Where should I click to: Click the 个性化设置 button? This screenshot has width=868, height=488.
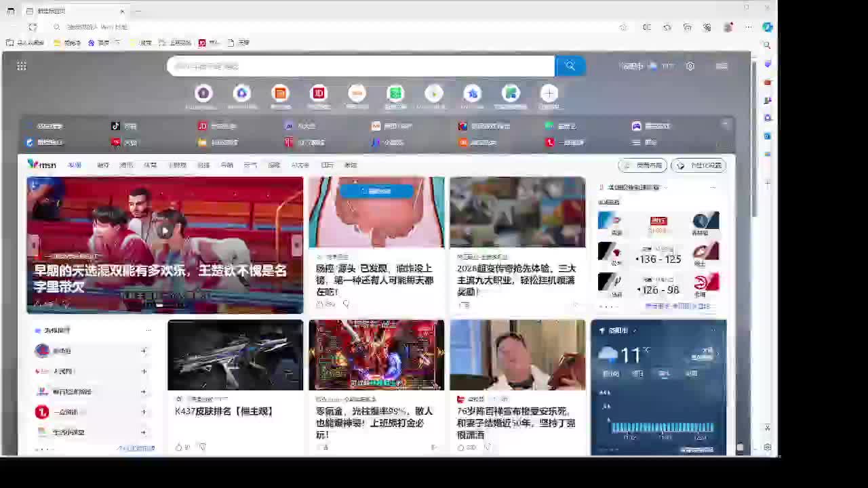pos(698,165)
